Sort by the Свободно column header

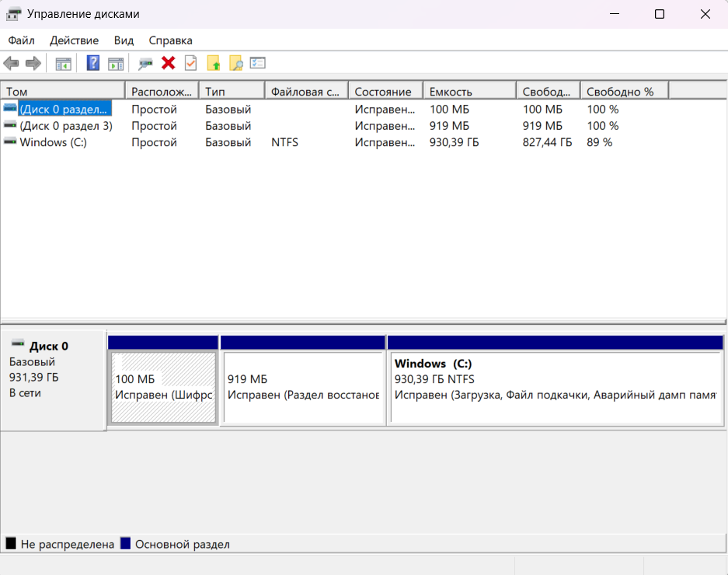click(549, 91)
